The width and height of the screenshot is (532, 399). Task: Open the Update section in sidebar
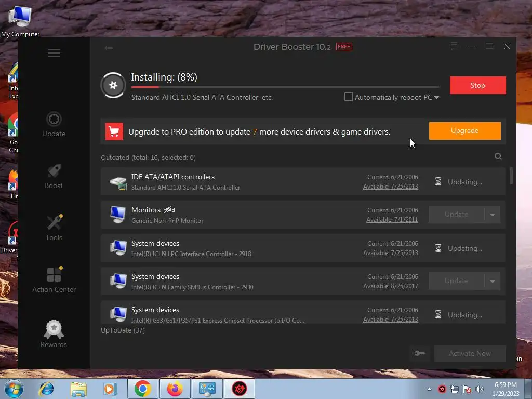[54, 124]
